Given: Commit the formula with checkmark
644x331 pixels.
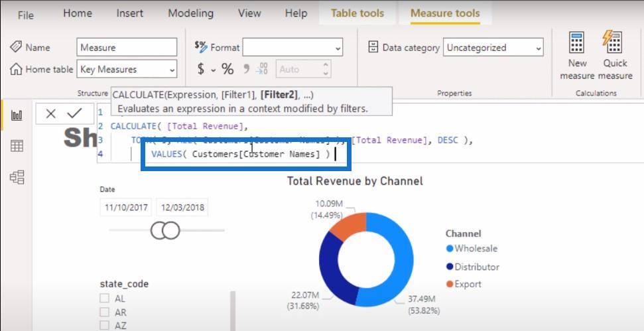Looking at the screenshot, I should 74,113.
